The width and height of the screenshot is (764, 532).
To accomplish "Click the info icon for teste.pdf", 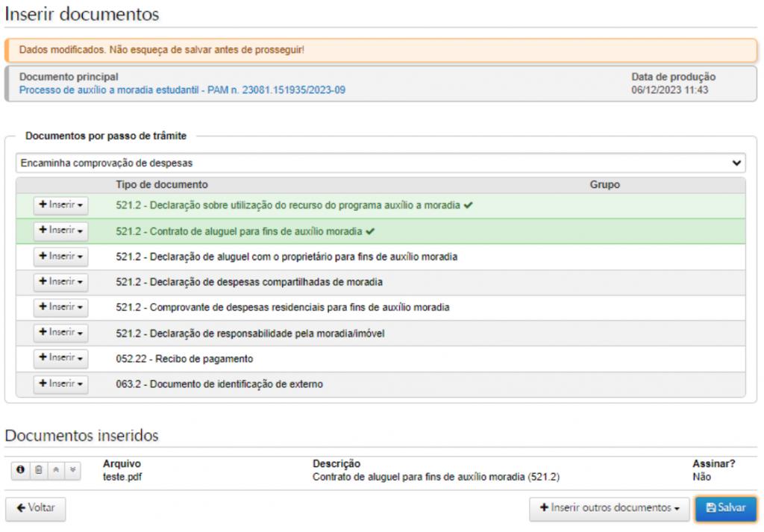I will [x=20, y=470].
